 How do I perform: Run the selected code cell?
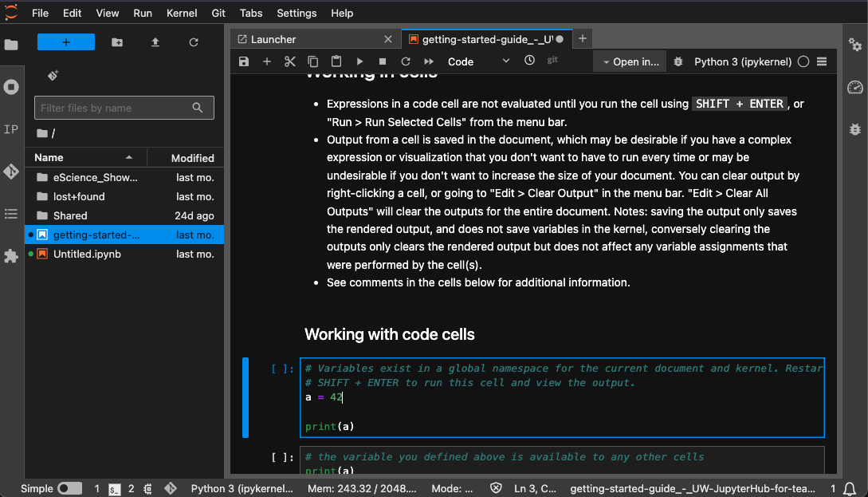click(x=358, y=60)
